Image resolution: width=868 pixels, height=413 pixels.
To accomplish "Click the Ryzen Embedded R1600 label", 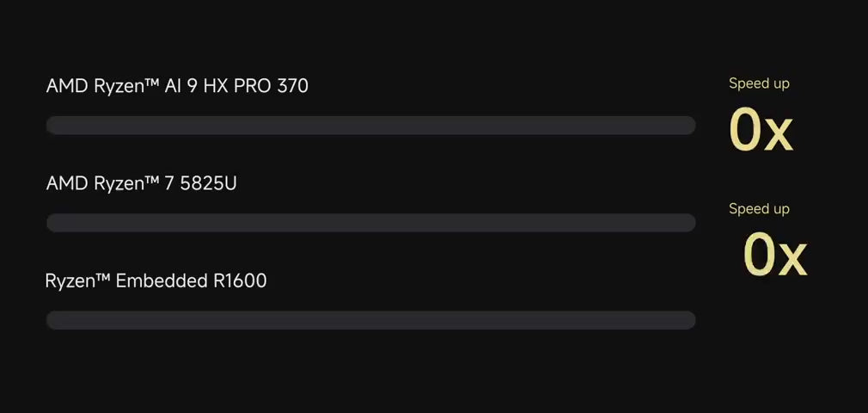I will [x=156, y=280].
